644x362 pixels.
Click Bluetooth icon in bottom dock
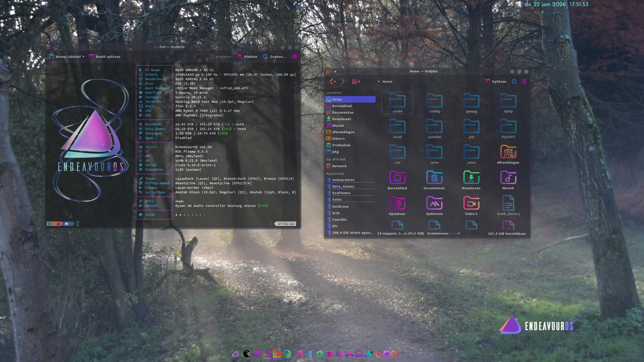pyautogui.click(x=310, y=354)
